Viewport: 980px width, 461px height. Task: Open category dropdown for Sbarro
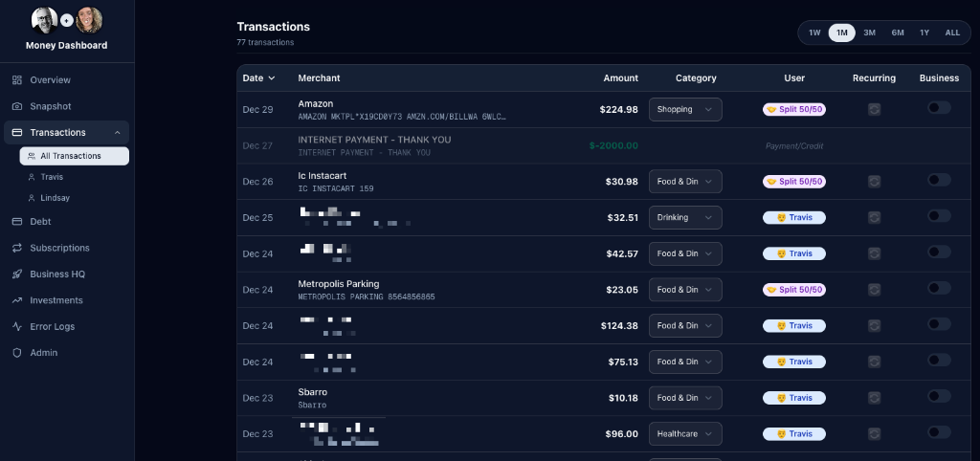pos(685,397)
